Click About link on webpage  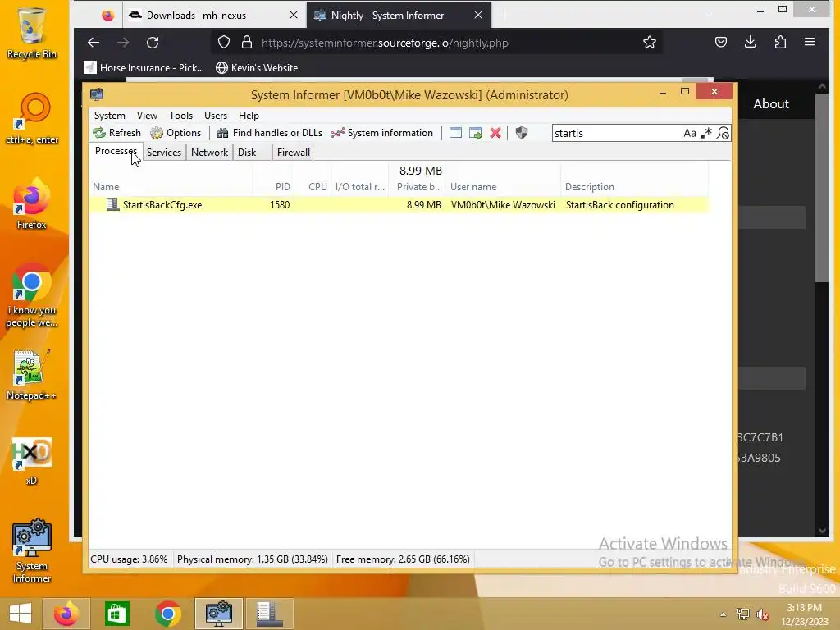771,104
